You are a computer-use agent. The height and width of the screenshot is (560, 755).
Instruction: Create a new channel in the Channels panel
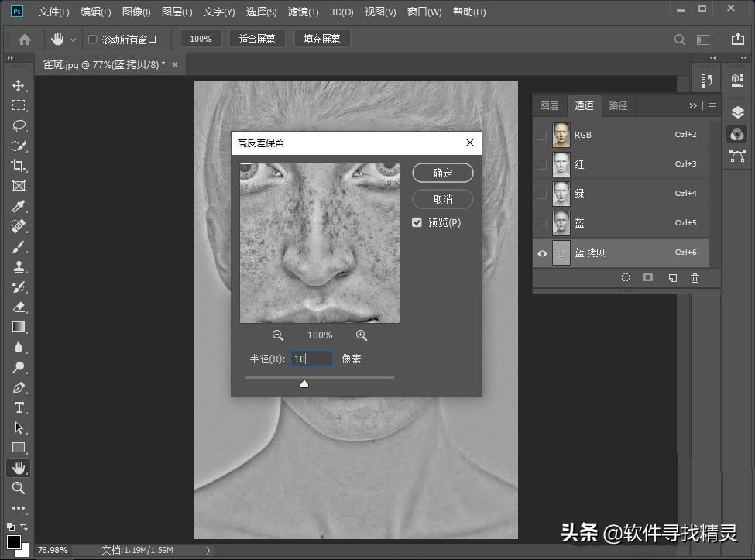[x=671, y=277]
